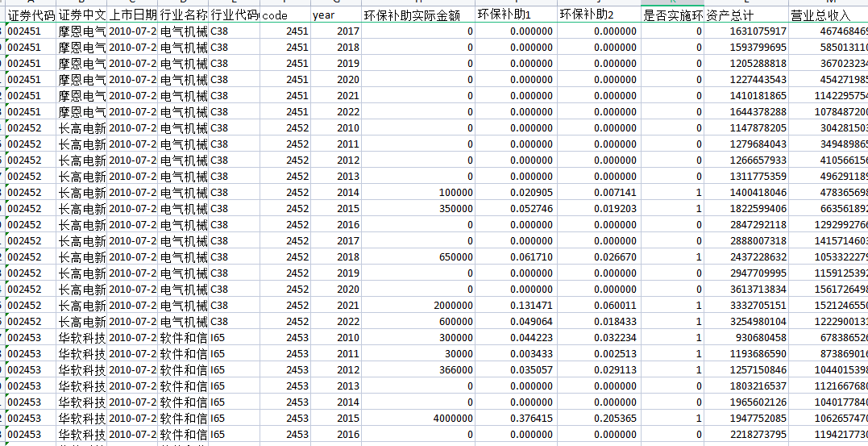Screen dimensions: 868x446
Task: Click asset total cell 2947709995
Action: pos(747,273)
